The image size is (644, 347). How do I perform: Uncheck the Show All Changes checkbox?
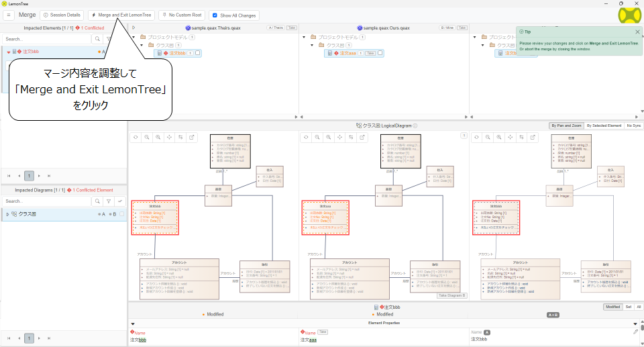[x=214, y=15]
